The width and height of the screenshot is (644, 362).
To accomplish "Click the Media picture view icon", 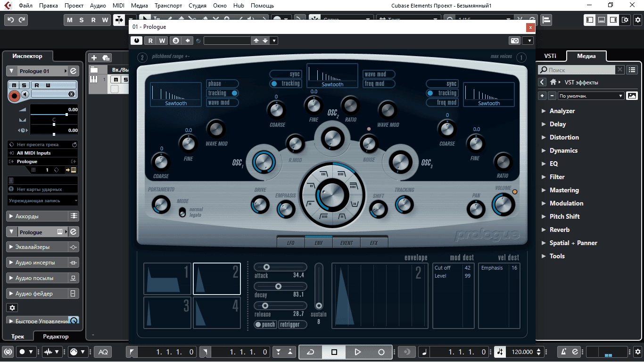I will click(632, 96).
